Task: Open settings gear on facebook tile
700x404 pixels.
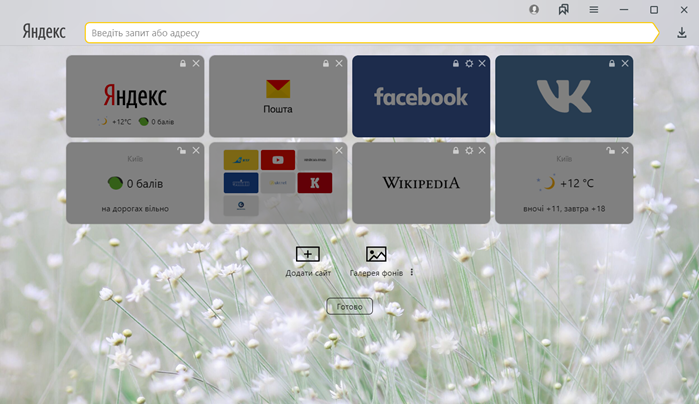Action: [x=469, y=63]
